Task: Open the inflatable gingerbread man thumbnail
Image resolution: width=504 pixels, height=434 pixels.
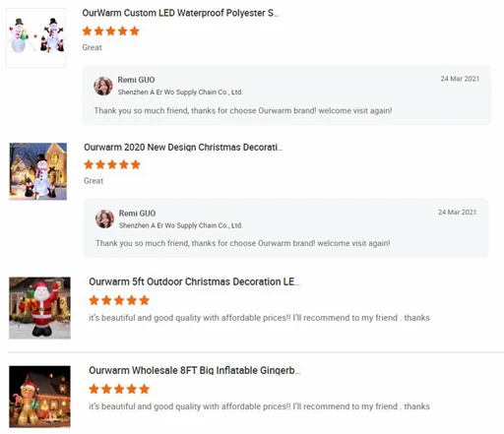Action: tap(39, 397)
